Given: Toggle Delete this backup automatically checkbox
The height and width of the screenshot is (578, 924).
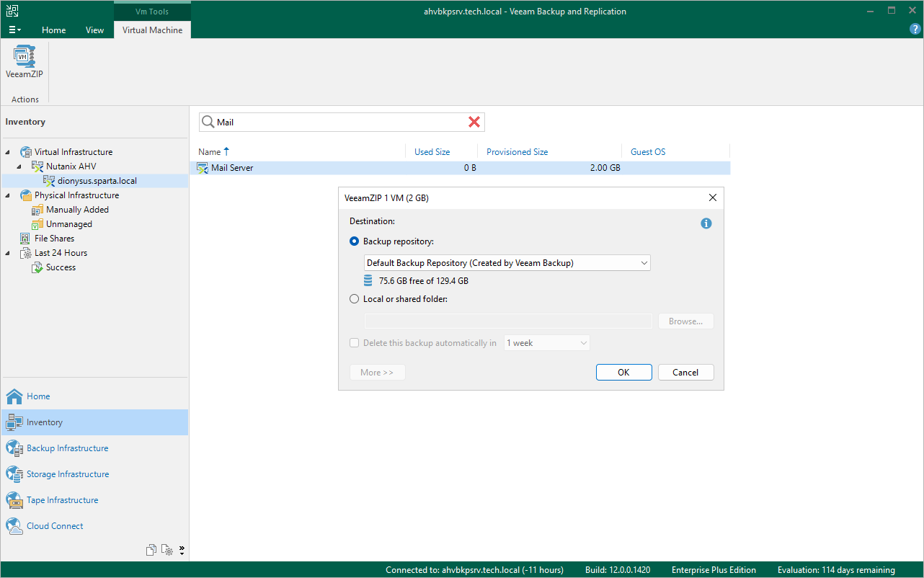Looking at the screenshot, I should click(354, 343).
